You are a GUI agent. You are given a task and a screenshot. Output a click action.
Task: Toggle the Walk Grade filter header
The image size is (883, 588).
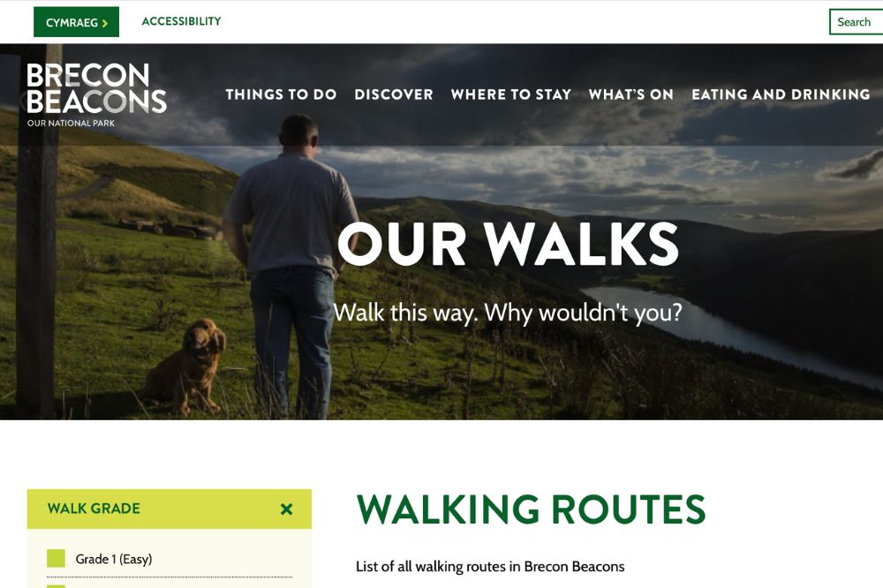pyautogui.click(x=169, y=509)
